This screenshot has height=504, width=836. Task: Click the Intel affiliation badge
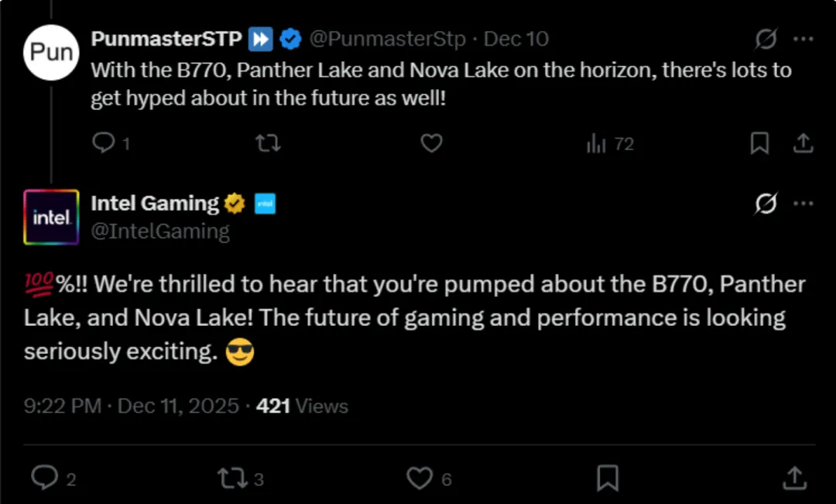coord(266,204)
